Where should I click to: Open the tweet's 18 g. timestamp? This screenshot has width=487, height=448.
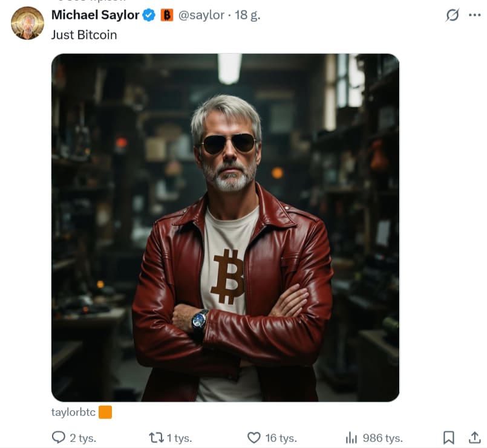point(247,15)
